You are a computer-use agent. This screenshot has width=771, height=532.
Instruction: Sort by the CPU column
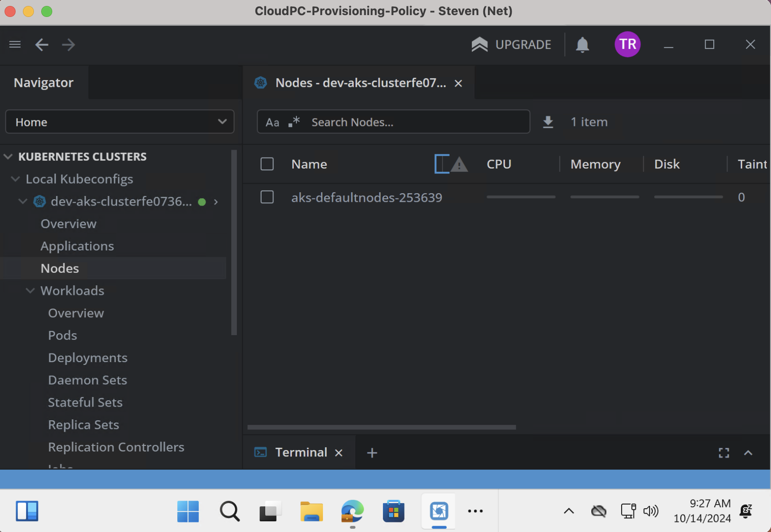tap(499, 164)
